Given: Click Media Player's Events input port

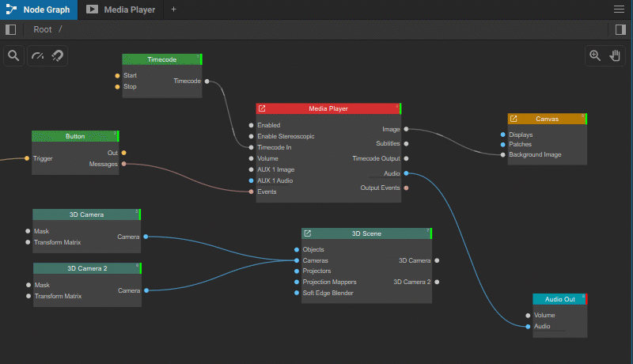Looking at the screenshot, I should click(251, 191).
